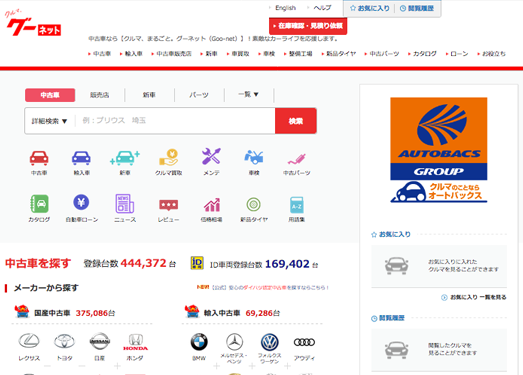Choose the Toyota (トヨタ) logo
Viewport: 523px width, 375px height.
point(65,341)
